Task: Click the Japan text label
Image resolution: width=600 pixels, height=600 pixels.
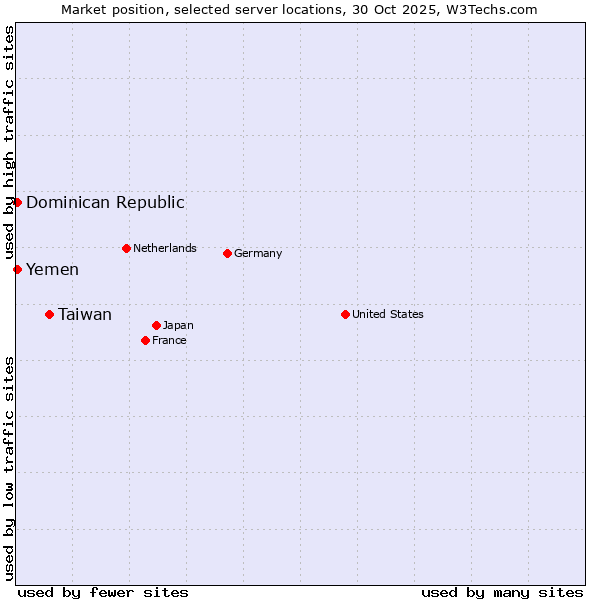Action: pyautogui.click(x=178, y=325)
